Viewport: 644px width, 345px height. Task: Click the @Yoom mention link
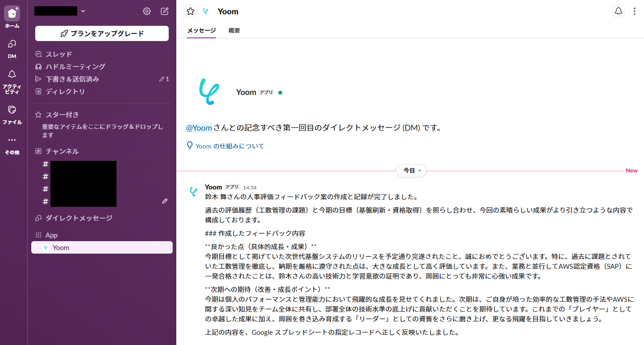click(199, 128)
